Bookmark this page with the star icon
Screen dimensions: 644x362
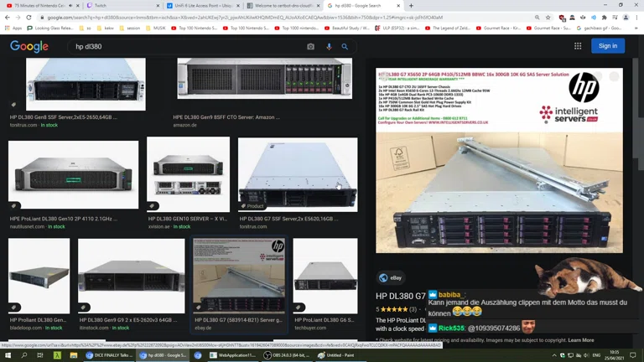(x=548, y=17)
